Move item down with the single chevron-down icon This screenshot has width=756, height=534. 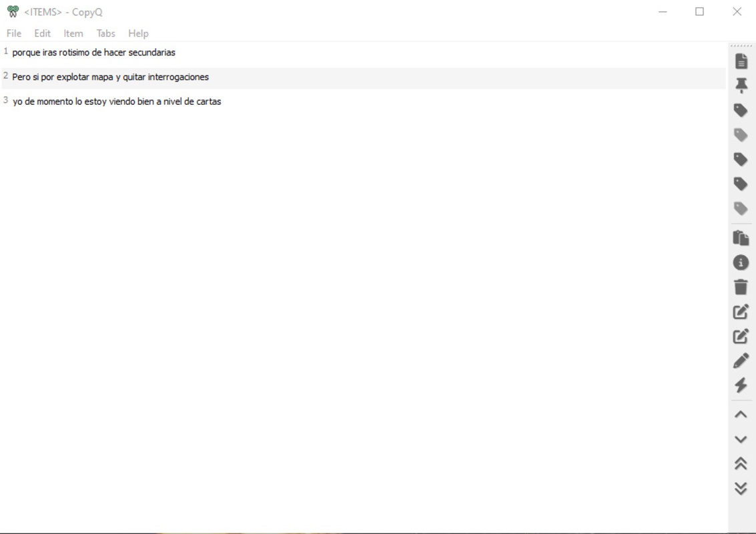pos(741,439)
